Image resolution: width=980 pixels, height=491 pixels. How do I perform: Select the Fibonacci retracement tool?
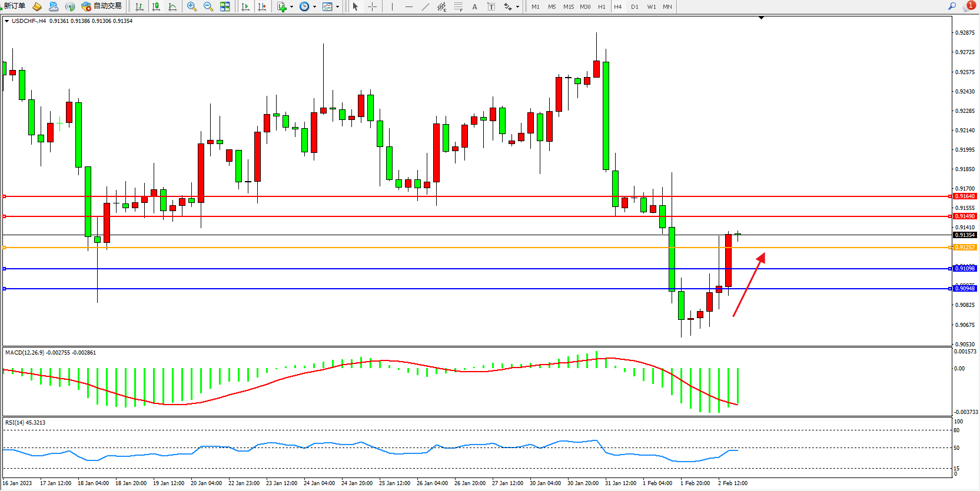(x=458, y=6)
